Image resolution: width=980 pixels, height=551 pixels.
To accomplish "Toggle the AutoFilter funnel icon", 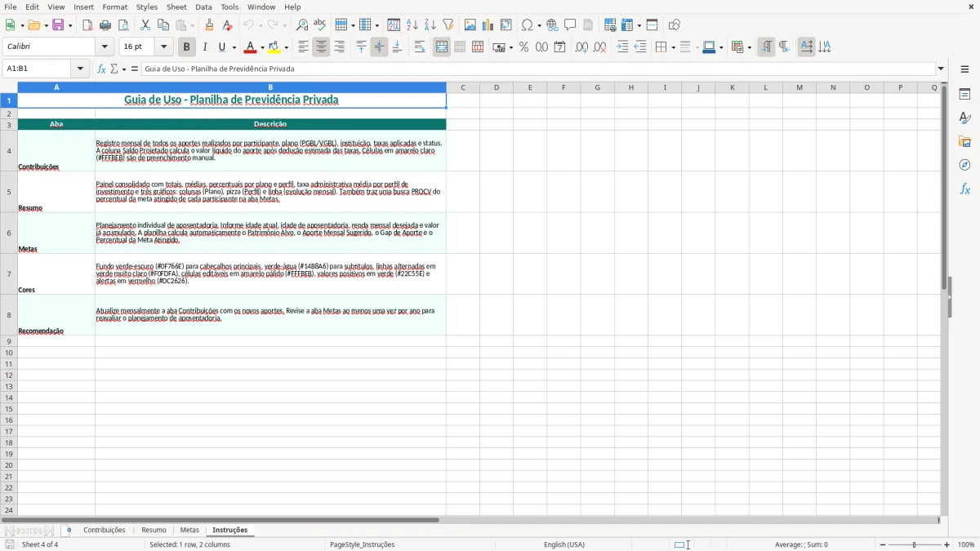I will pyautogui.click(x=448, y=25).
